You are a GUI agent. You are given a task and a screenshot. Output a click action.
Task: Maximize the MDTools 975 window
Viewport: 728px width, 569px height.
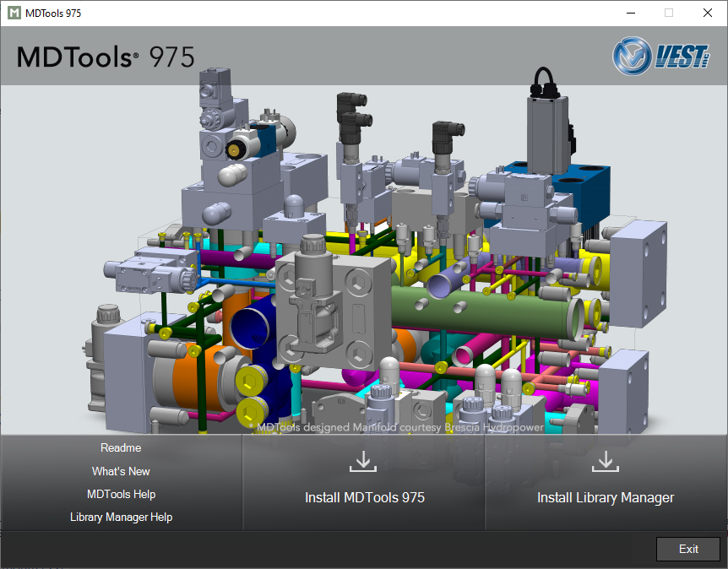668,13
